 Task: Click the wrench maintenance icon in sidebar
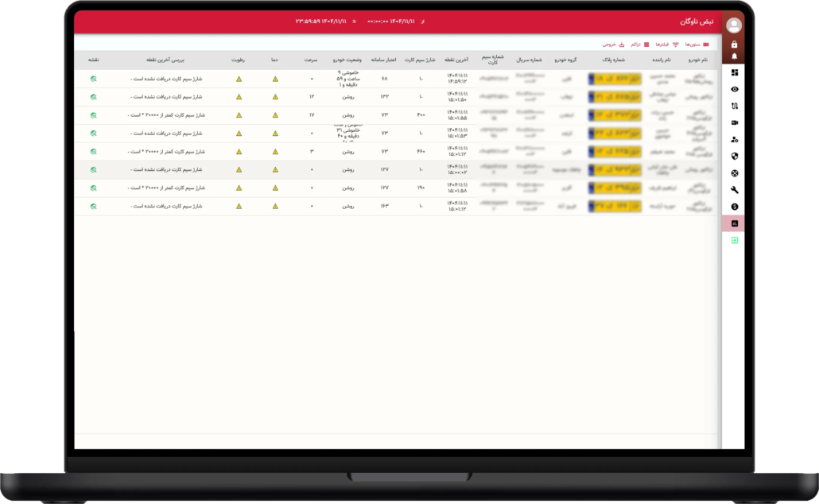[734, 190]
